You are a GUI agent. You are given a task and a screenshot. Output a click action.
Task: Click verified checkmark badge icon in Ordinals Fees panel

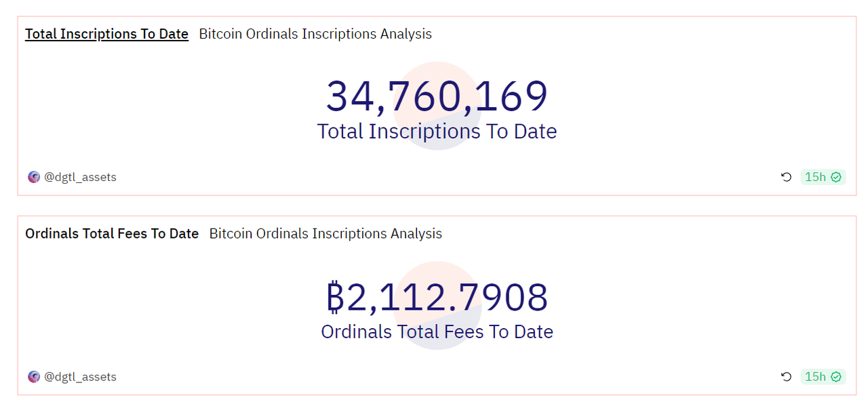(836, 377)
